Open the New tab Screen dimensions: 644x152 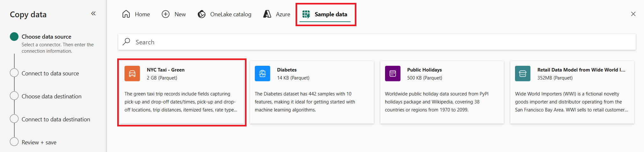[x=174, y=14]
